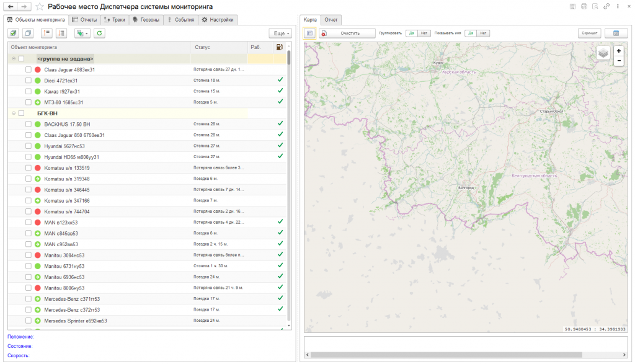
Task: Add page to favorites with star icon
Action: (40, 6)
